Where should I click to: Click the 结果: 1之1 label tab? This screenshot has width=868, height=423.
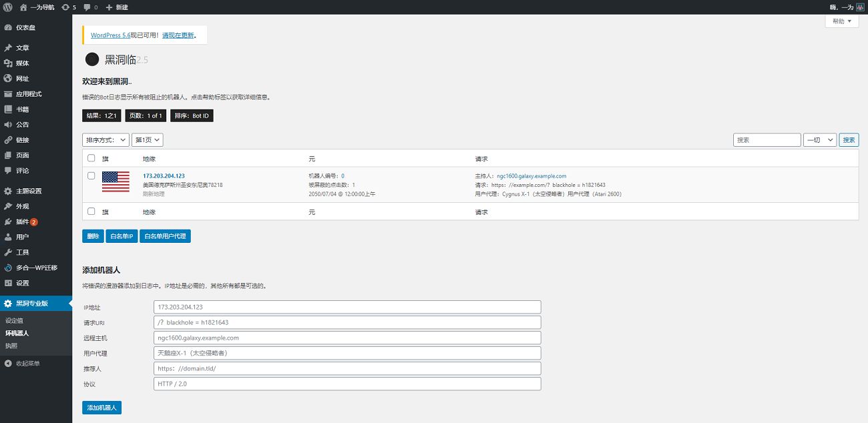(x=101, y=115)
